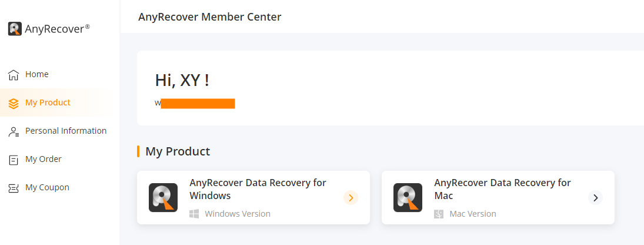This screenshot has height=245, width=644.
Task: Click the My Coupon ticket icon
Action: 14,188
